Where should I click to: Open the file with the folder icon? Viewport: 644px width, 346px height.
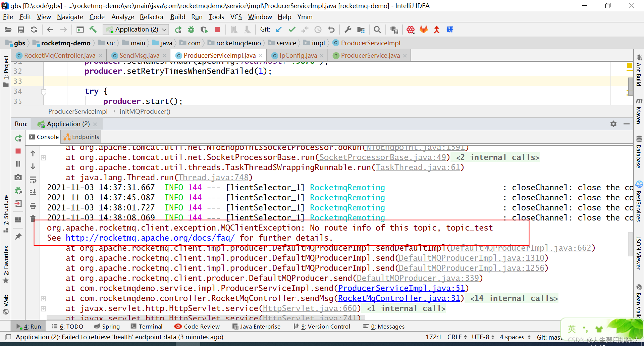8,30
